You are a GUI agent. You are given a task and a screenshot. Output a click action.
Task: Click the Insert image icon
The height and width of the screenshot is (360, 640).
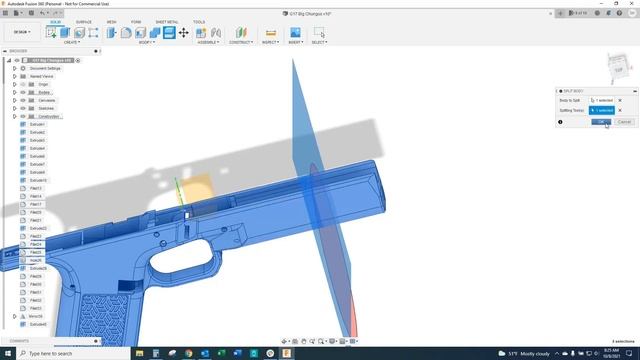click(295, 32)
